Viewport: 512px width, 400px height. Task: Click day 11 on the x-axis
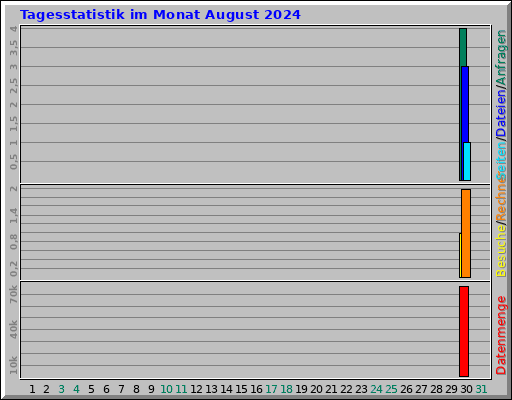(x=181, y=389)
